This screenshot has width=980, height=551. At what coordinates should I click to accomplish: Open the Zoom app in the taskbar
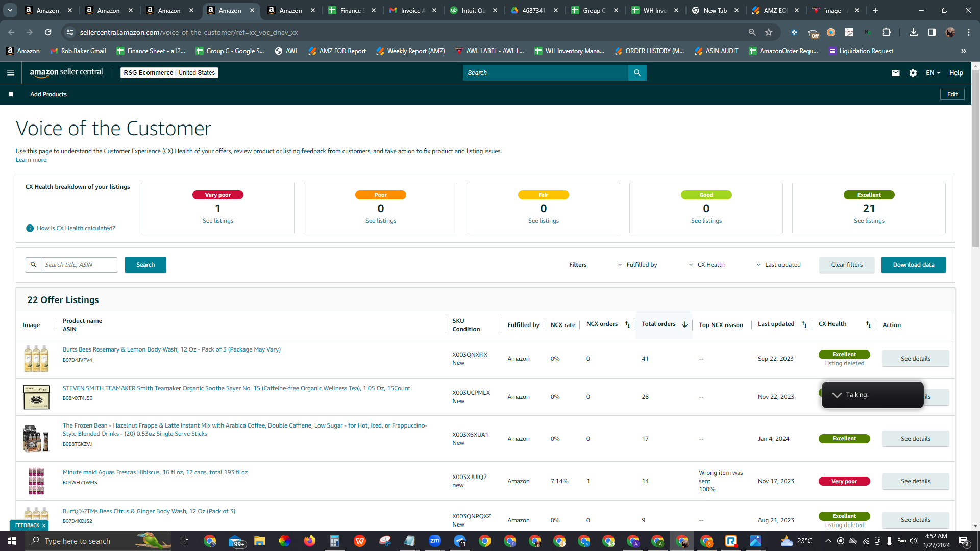tap(435, 541)
